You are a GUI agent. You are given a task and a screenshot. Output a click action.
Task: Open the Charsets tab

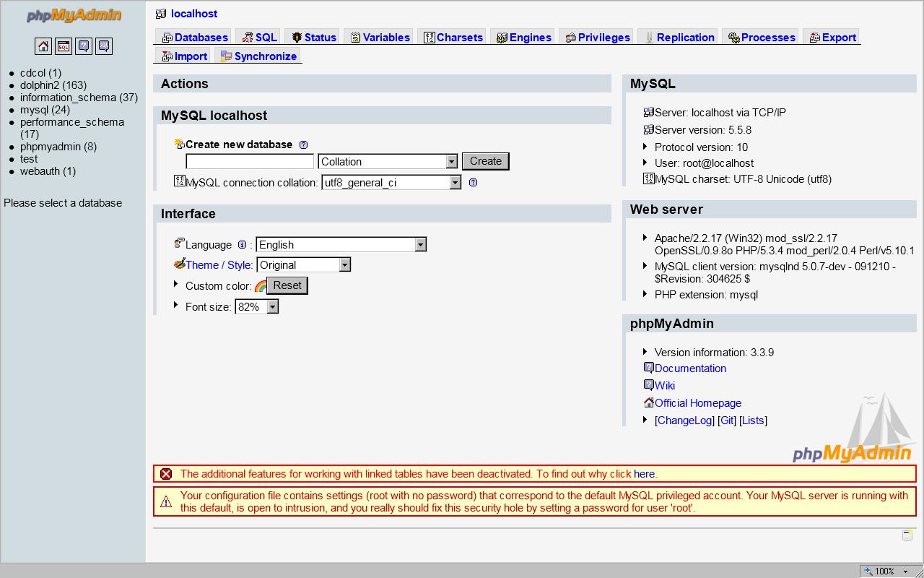(x=453, y=38)
